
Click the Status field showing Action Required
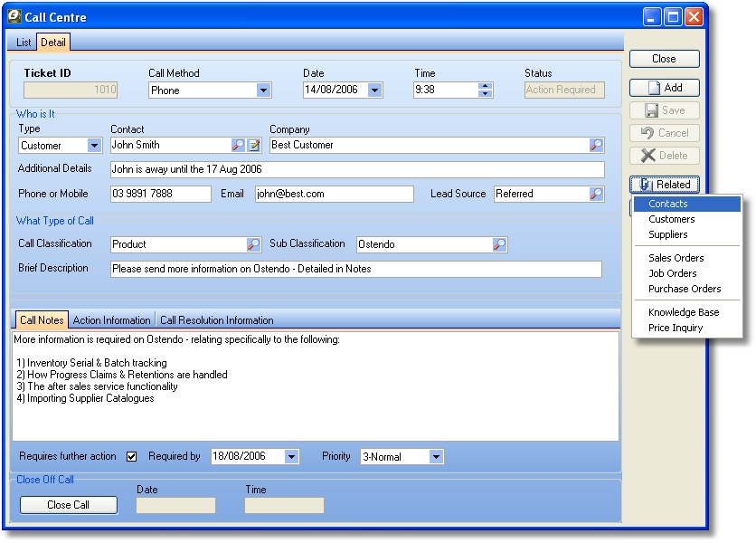point(564,90)
